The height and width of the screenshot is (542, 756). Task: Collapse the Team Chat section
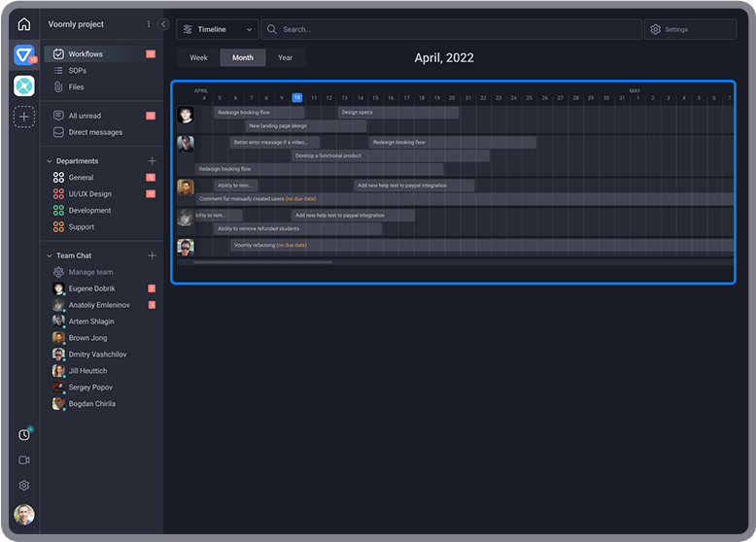click(50, 255)
